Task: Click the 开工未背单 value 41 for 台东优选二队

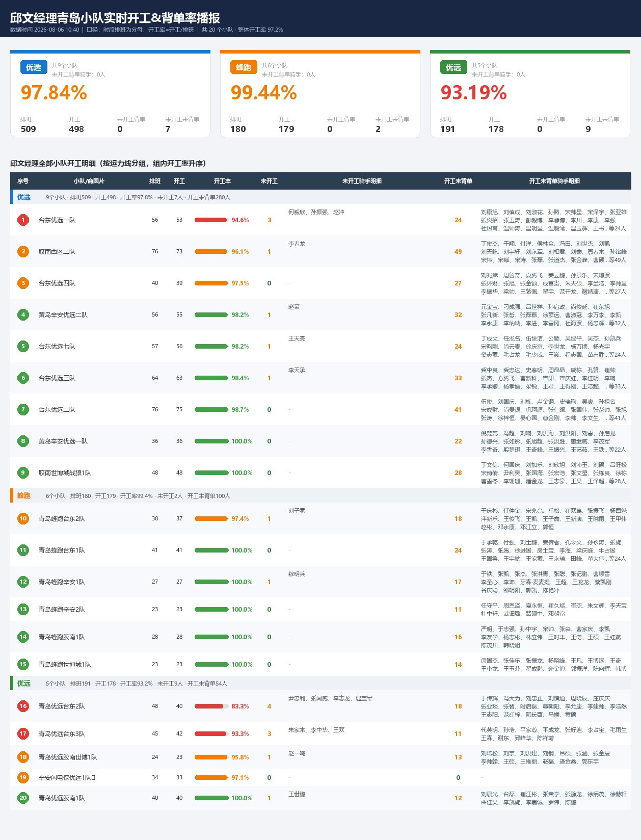Action: pos(458,409)
